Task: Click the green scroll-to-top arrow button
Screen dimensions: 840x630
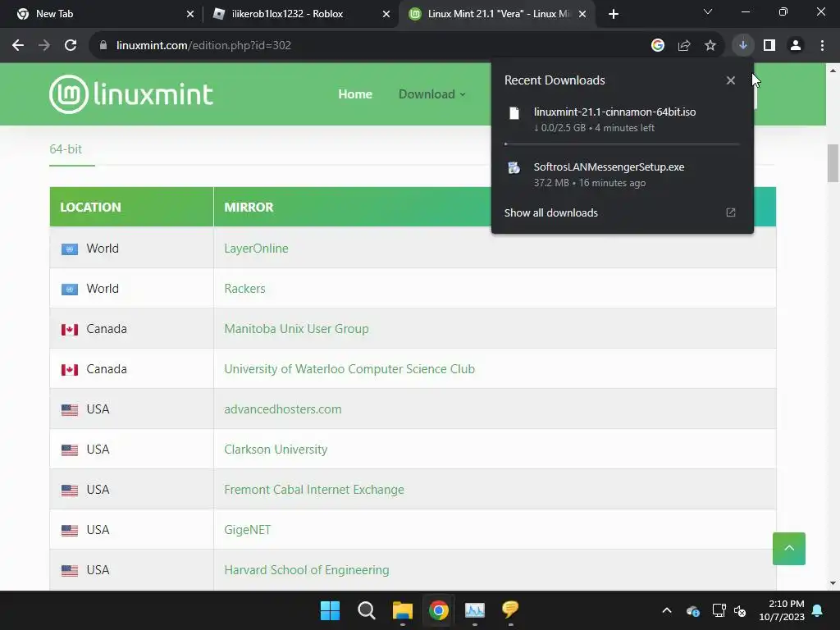Action: [788, 549]
